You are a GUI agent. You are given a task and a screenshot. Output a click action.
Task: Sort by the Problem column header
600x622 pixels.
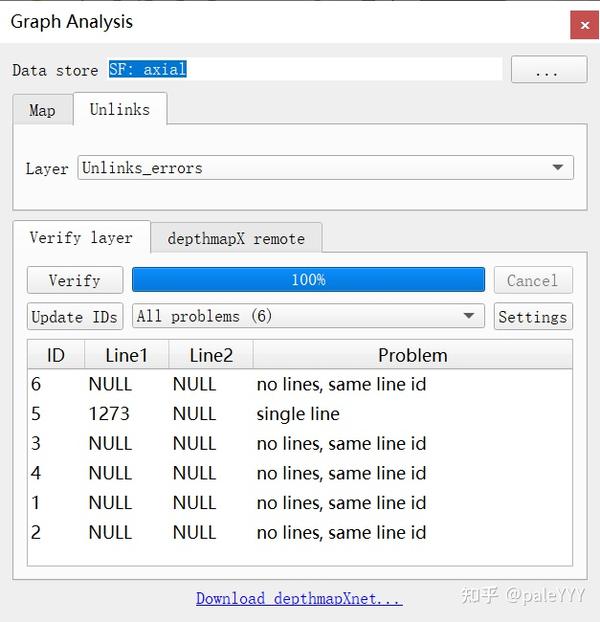click(x=412, y=355)
